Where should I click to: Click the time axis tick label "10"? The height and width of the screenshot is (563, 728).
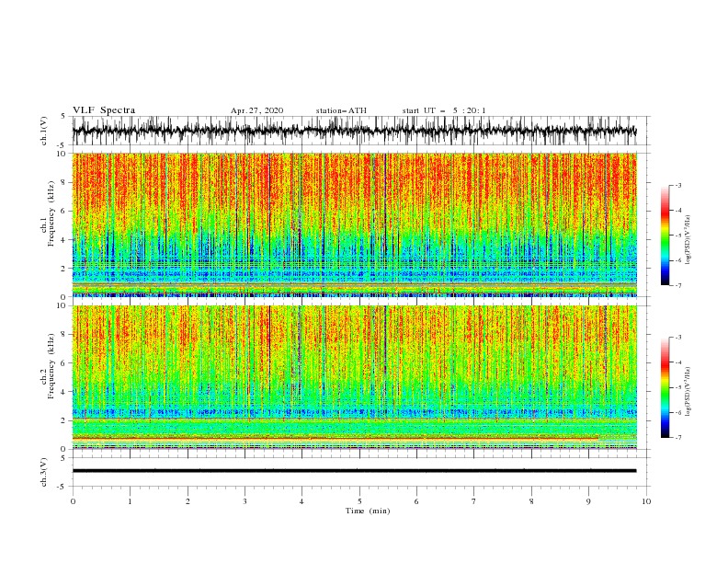pyautogui.click(x=646, y=501)
